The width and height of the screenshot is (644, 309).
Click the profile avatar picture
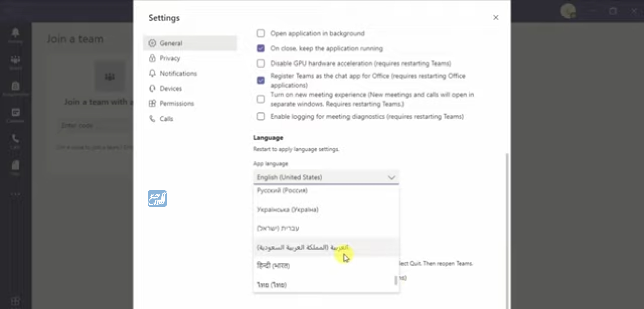(x=568, y=11)
